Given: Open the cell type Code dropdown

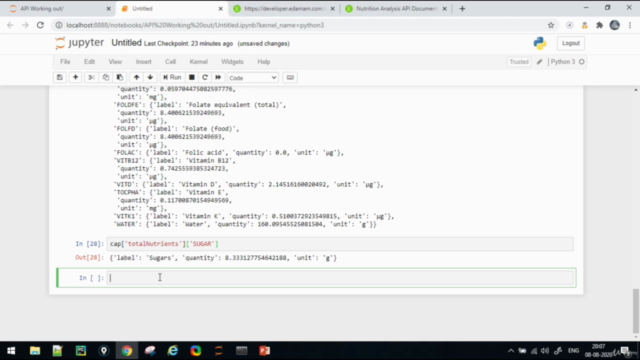Looking at the screenshot, I should 253,78.
